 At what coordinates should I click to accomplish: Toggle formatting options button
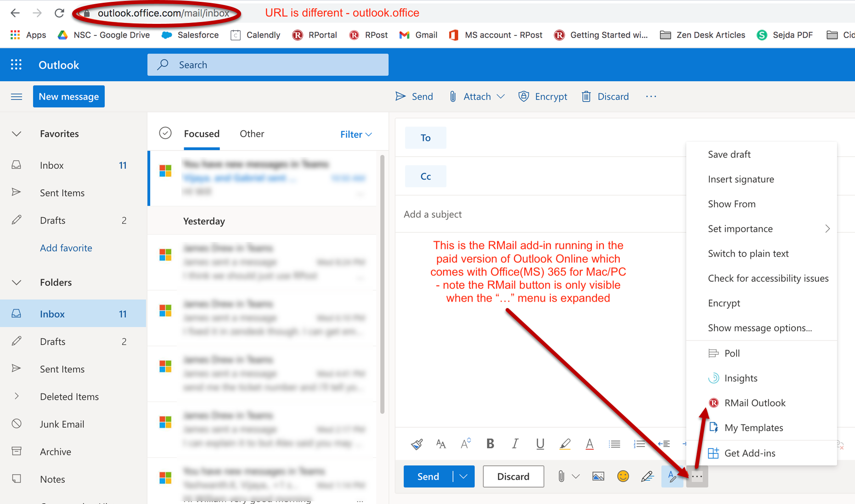(672, 476)
